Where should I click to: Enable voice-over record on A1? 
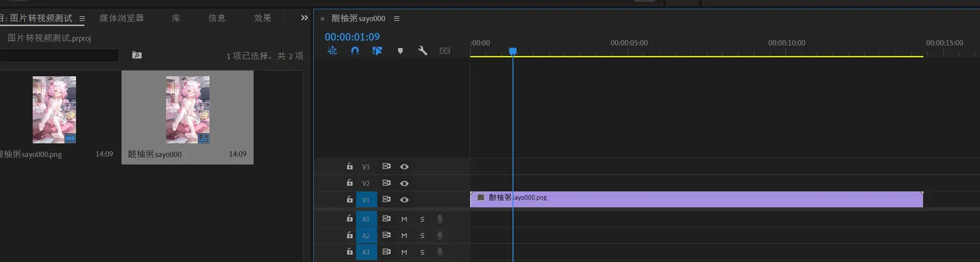click(x=440, y=219)
